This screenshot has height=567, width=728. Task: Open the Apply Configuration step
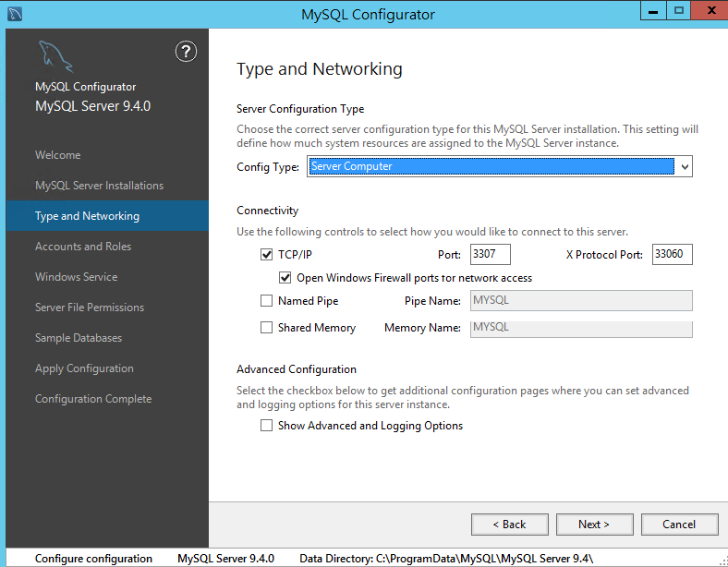pyautogui.click(x=84, y=368)
